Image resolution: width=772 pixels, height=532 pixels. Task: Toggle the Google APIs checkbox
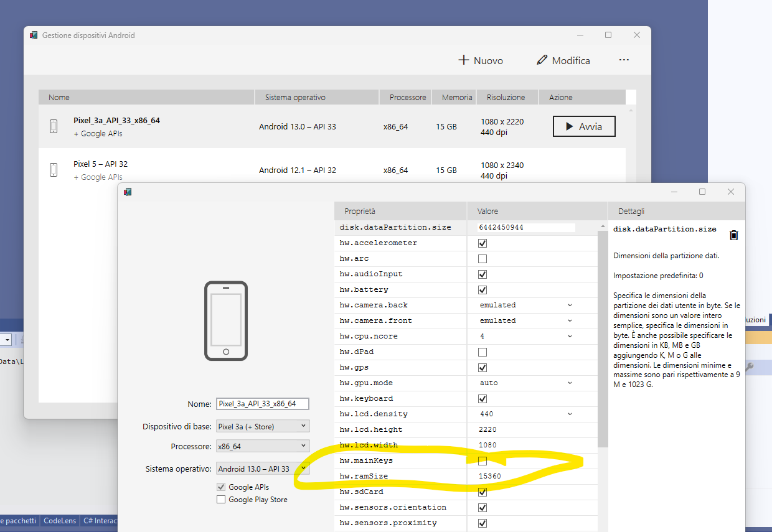coord(221,487)
